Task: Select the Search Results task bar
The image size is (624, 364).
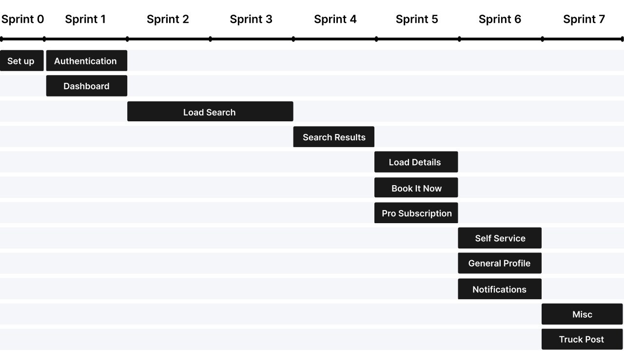Action: tap(333, 137)
